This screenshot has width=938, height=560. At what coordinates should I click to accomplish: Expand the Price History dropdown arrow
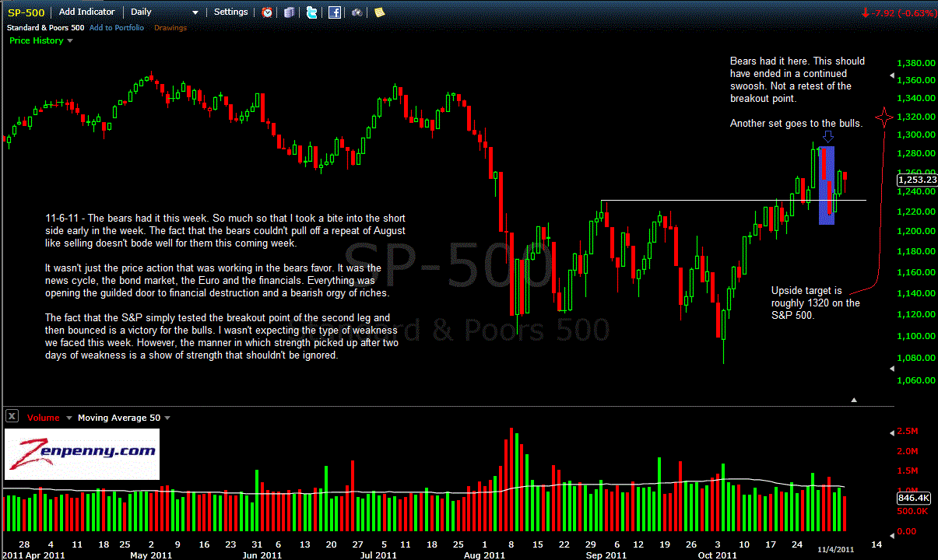pos(70,40)
